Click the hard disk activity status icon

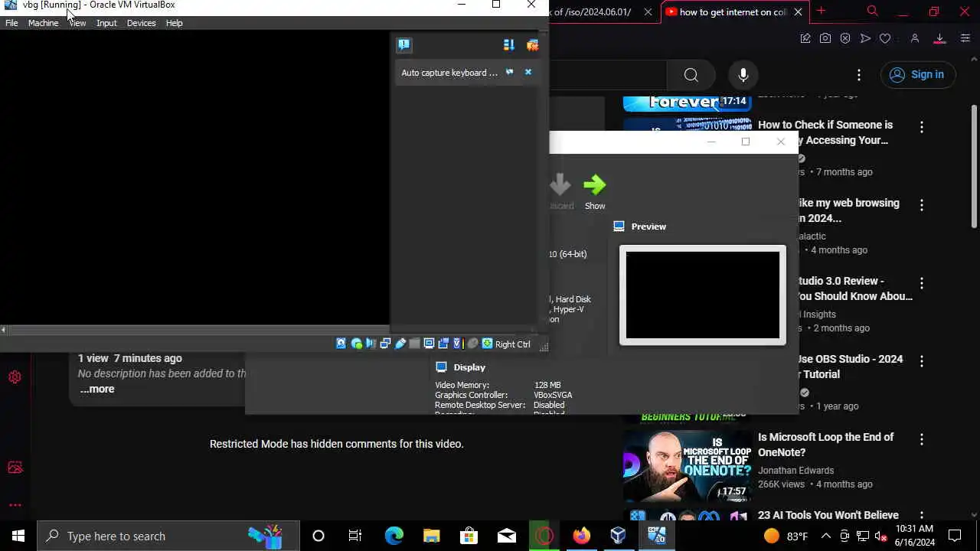341,344
